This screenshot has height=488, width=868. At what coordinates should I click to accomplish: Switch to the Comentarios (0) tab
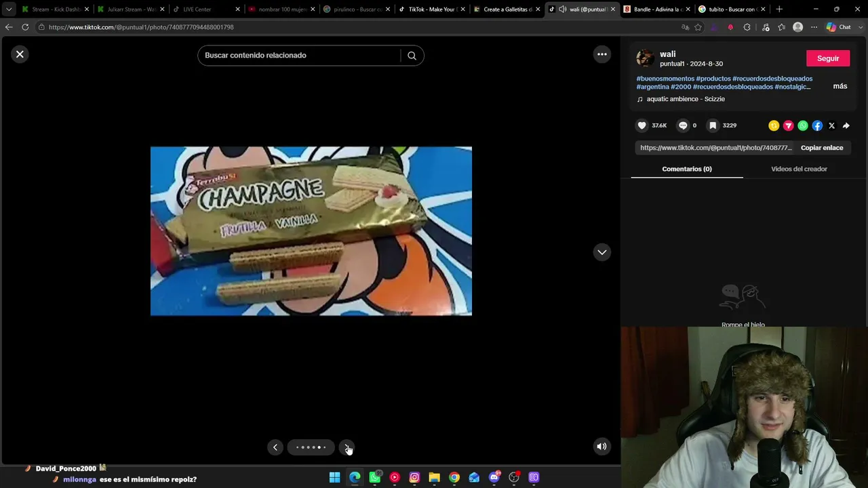pos(687,169)
